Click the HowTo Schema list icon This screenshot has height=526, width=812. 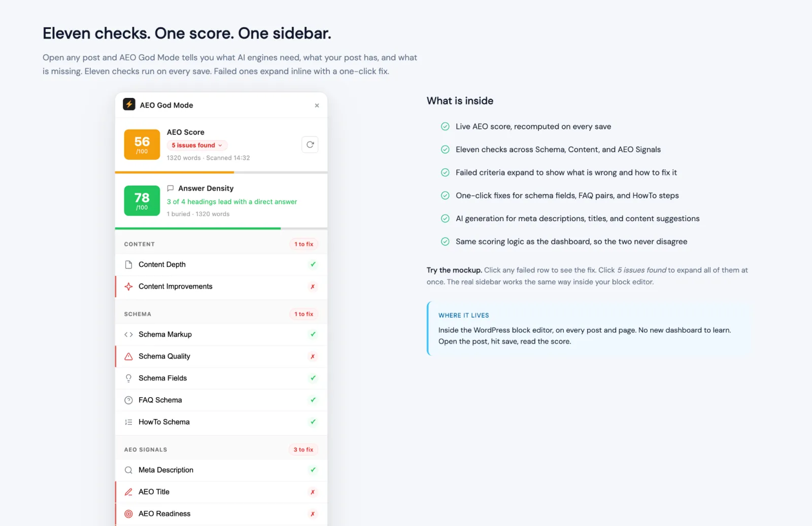click(x=128, y=422)
